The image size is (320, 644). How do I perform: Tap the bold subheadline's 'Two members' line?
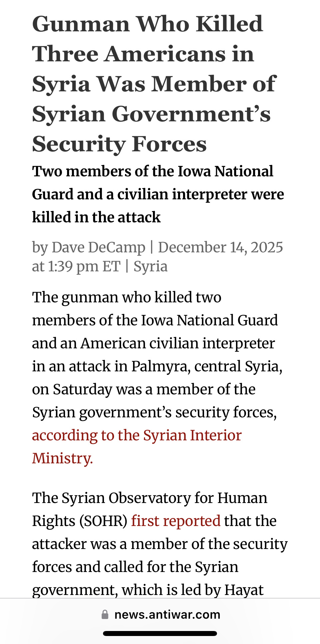[x=152, y=171]
